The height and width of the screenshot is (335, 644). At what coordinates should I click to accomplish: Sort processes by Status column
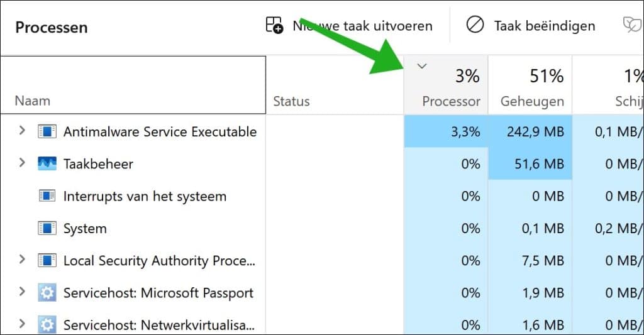tap(292, 101)
